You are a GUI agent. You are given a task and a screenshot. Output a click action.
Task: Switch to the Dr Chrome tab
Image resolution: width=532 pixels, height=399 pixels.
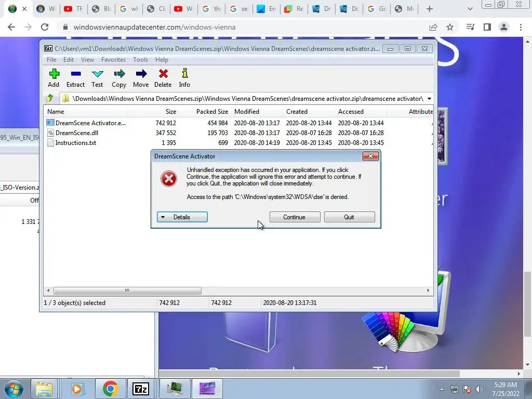321,9
